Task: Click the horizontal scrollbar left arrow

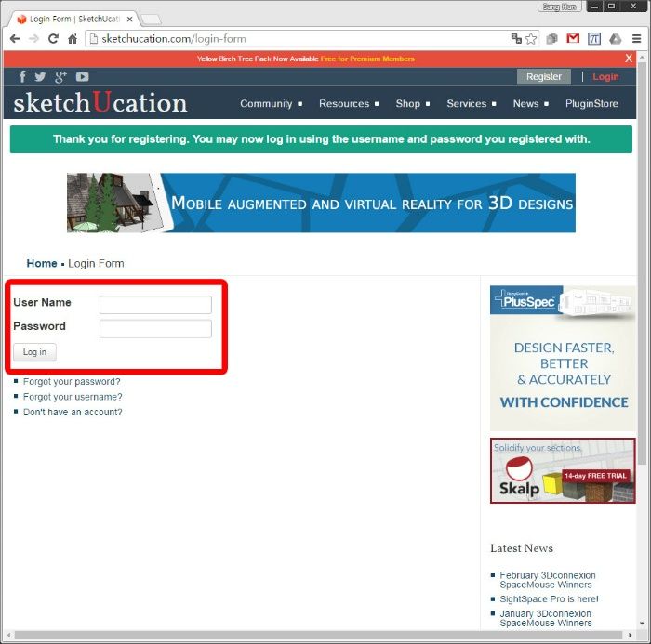Action: [8, 636]
